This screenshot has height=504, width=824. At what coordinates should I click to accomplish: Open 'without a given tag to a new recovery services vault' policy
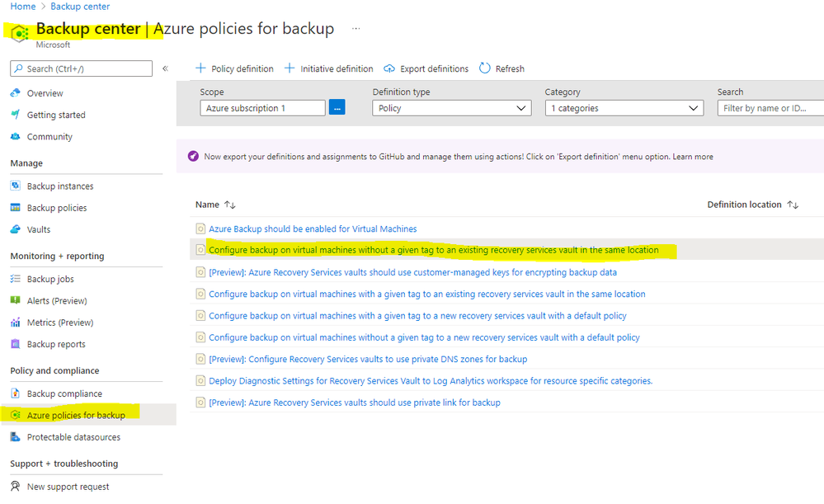[424, 337]
